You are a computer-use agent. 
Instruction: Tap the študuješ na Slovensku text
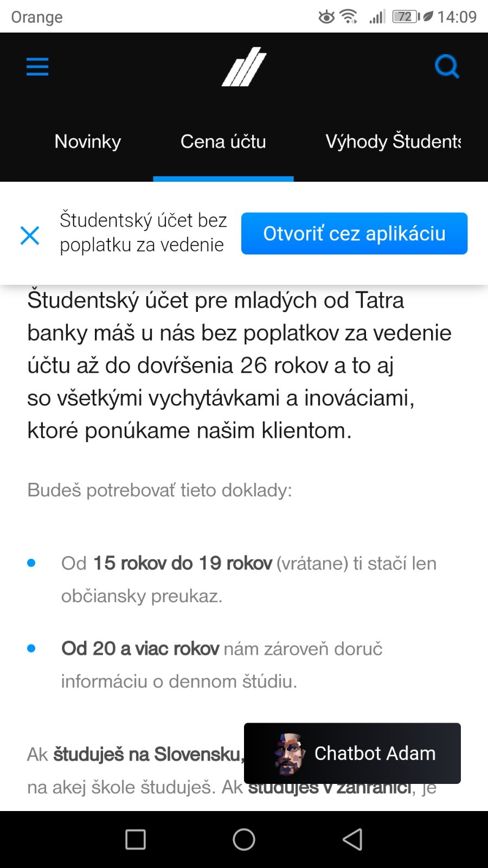point(147,754)
